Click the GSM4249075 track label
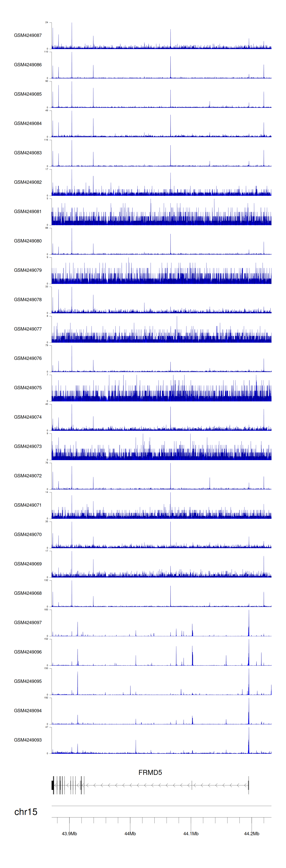 [28, 387]
